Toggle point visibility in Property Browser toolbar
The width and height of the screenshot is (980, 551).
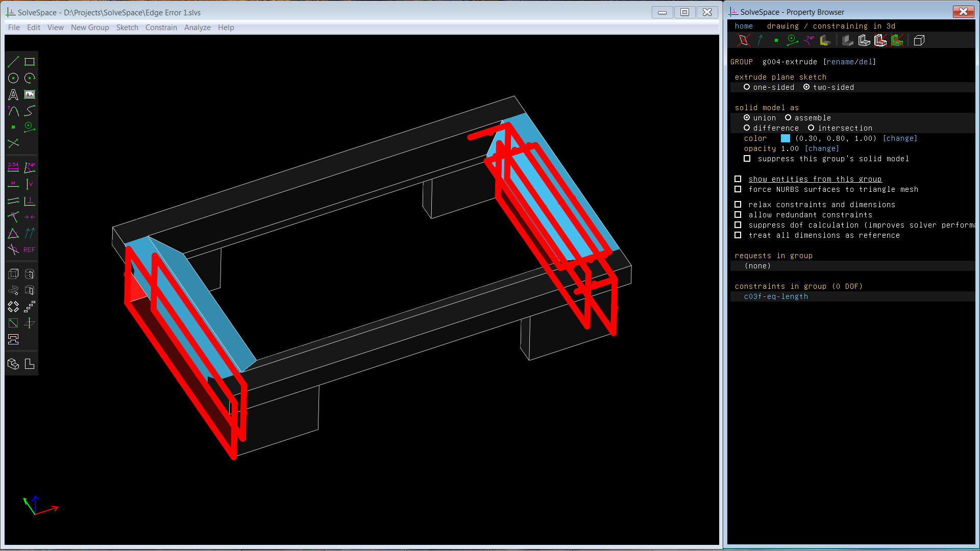[x=775, y=40]
